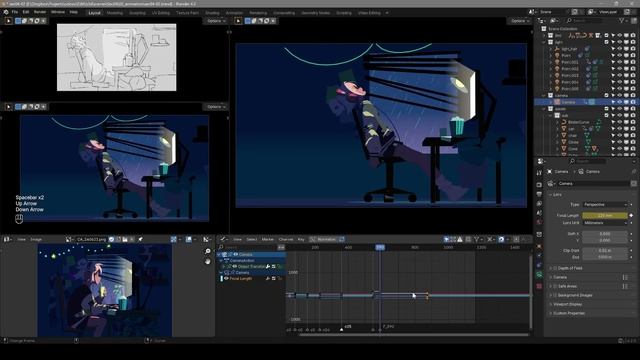640x360 pixels.
Task: Adjust the Clip Start value field
Action: pyautogui.click(x=605, y=251)
